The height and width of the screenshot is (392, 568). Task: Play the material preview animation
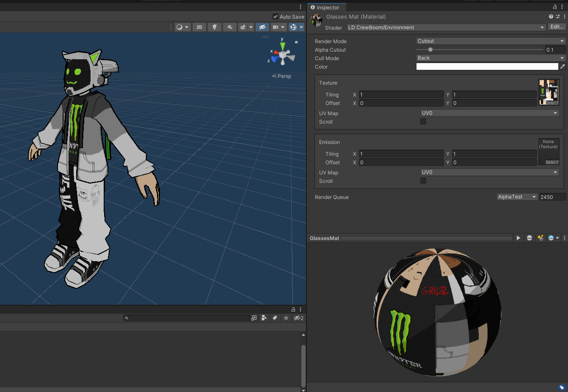pyautogui.click(x=518, y=238)
